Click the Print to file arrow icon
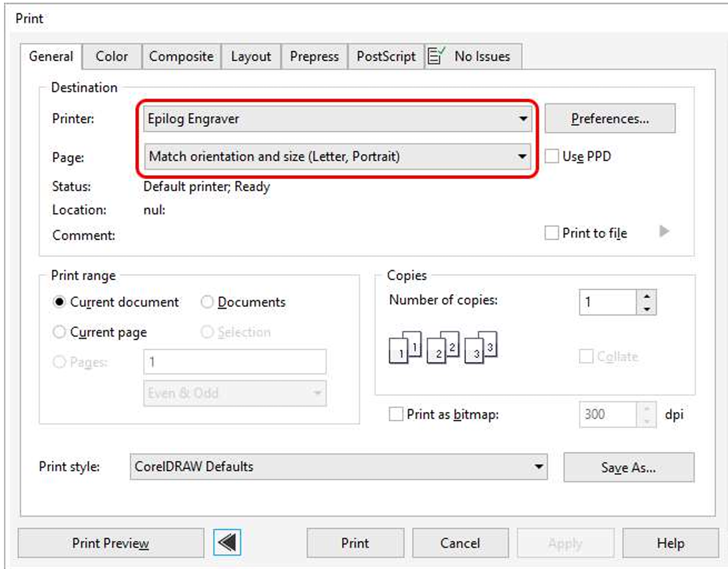Image resolution: width=728 pixels, height=569 pixels. tap(663, 232)
